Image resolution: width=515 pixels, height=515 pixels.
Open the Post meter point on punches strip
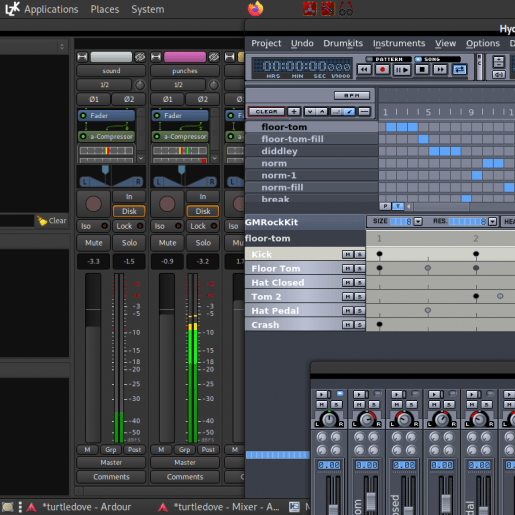tap(208, 450)
